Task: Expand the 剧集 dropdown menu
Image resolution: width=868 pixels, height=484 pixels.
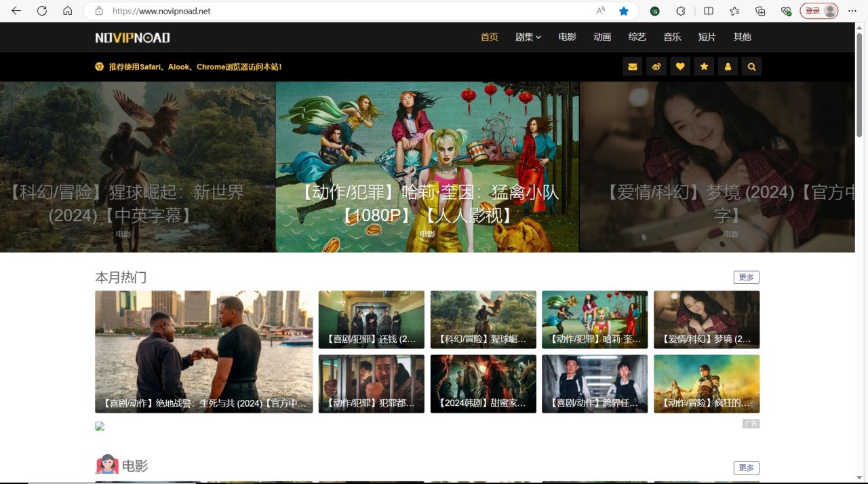Action: pyautogui.click(x=528, y=37)
